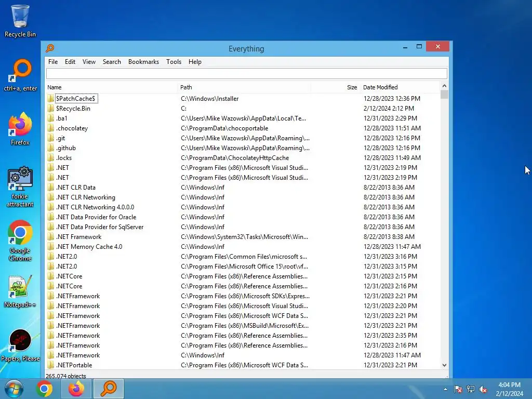The height and width of the screenshot is (399, 532).
Task: Click the Windows Start button
Action: tap(14, 389)
